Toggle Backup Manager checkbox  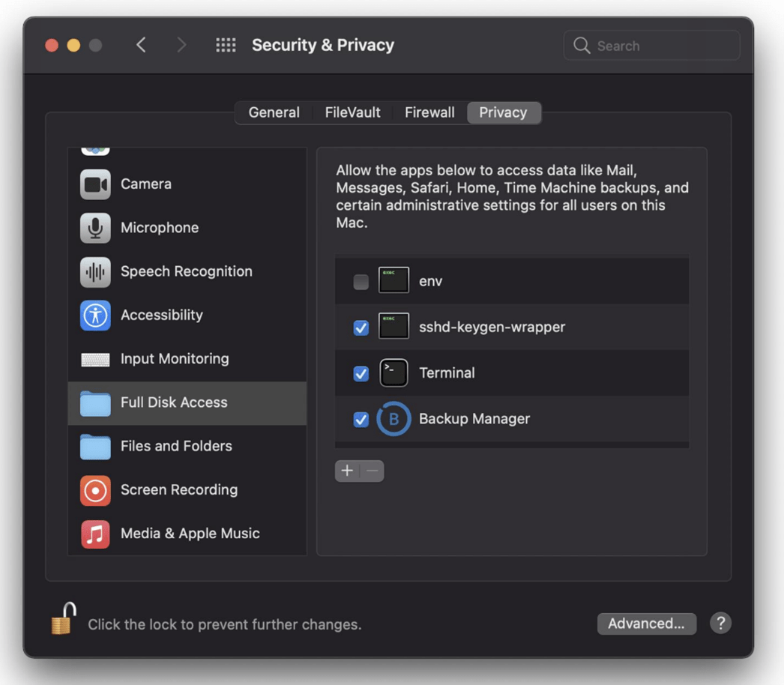coord(361,419)
